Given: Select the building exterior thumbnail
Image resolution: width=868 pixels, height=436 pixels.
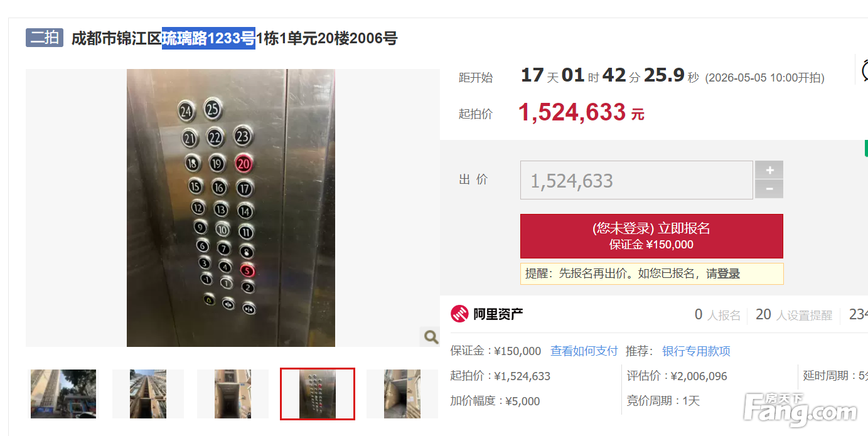Looking at the screenshot, I should pos(63,394).
